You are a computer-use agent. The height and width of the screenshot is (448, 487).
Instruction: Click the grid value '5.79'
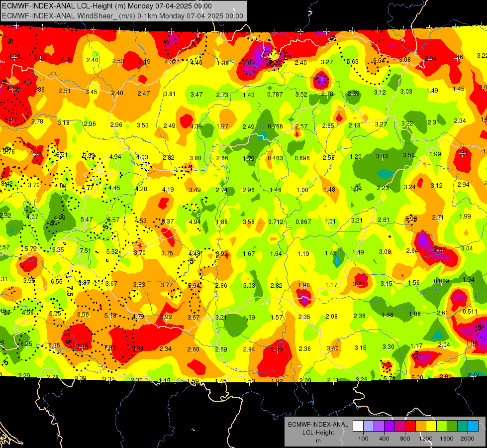pos(31,249)
